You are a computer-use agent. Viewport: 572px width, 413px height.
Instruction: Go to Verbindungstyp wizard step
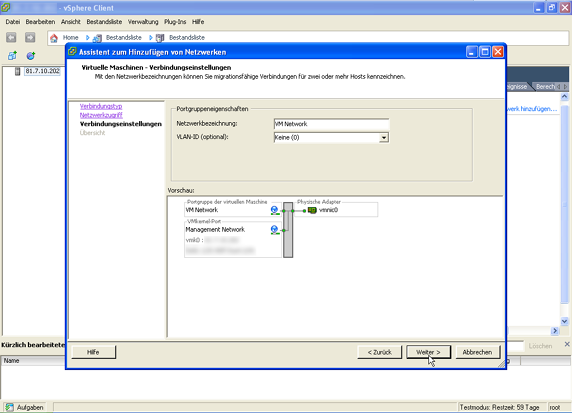pos(101,106)
